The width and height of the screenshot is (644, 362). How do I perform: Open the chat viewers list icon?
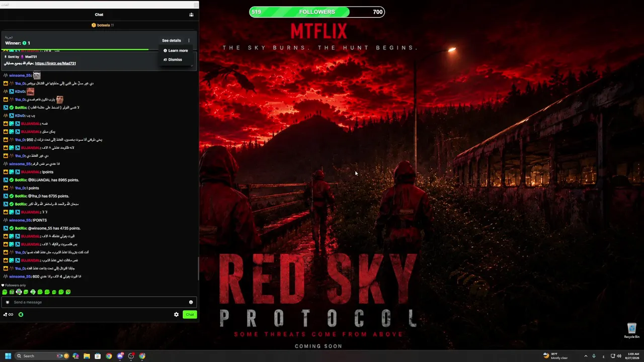[191, 15]
